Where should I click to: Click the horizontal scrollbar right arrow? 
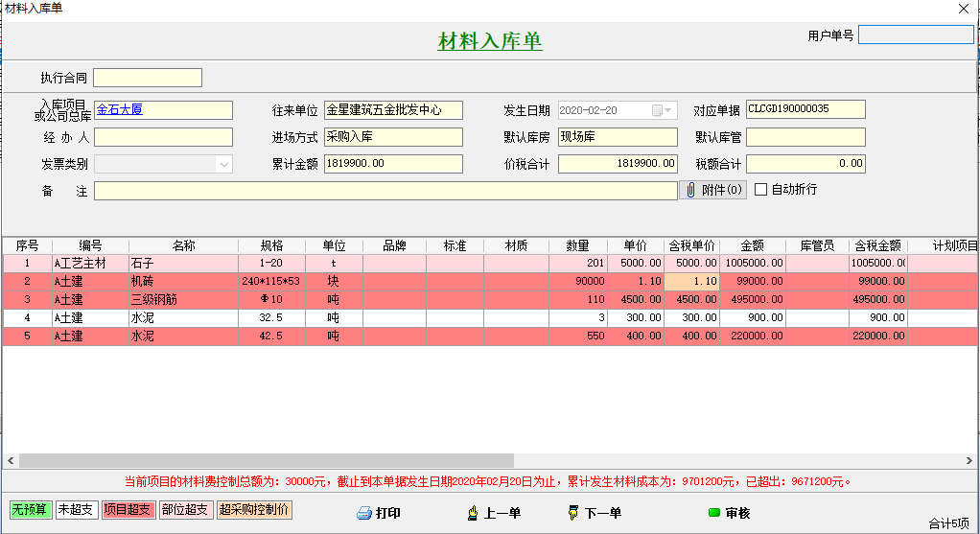[x=968, y=461]
